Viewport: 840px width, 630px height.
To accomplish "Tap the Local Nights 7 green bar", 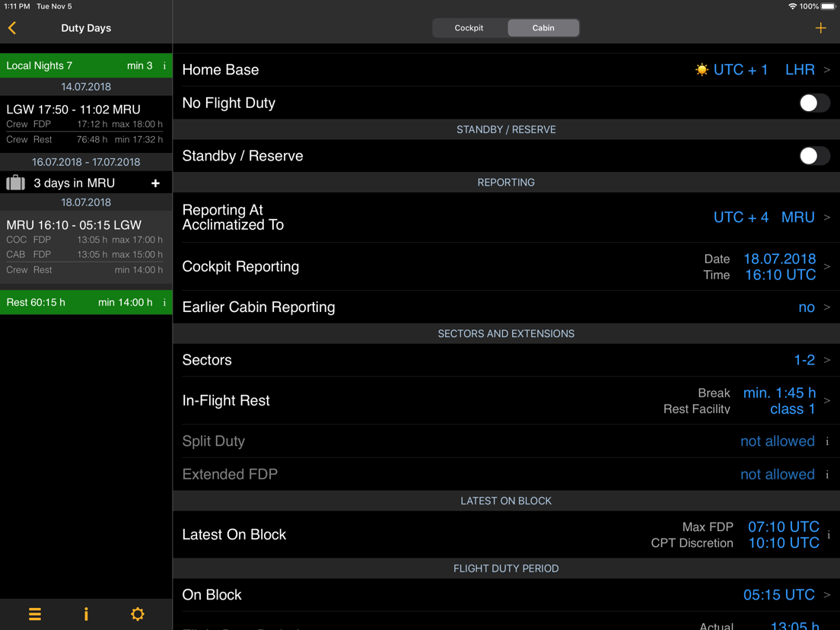I will [x=86, y=66].
